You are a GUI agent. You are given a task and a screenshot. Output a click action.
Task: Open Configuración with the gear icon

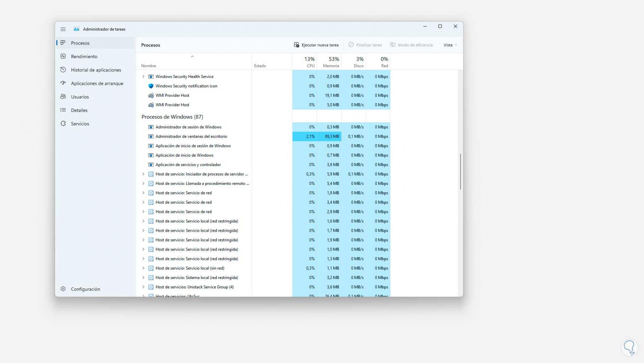pos(63,289)
